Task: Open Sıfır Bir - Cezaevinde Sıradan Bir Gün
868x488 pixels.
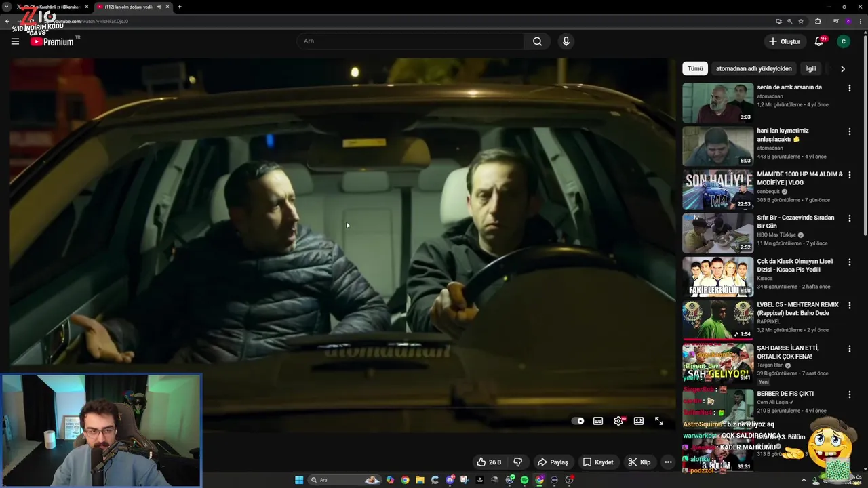Action: point(795,222)
